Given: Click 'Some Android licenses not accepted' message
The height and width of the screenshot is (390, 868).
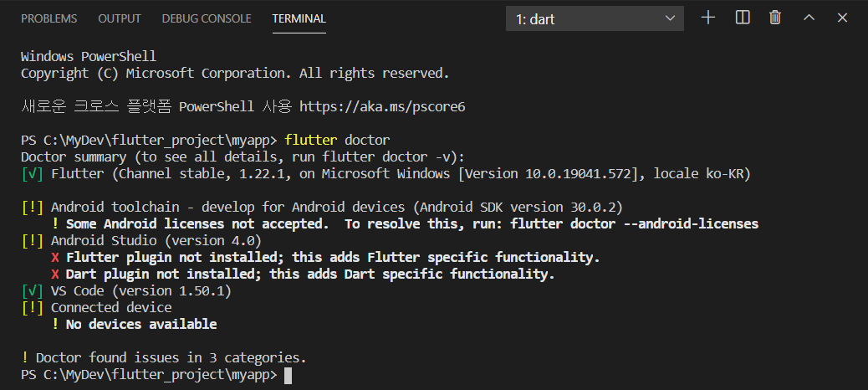Looking at the screenshot, I should point(406,223).
